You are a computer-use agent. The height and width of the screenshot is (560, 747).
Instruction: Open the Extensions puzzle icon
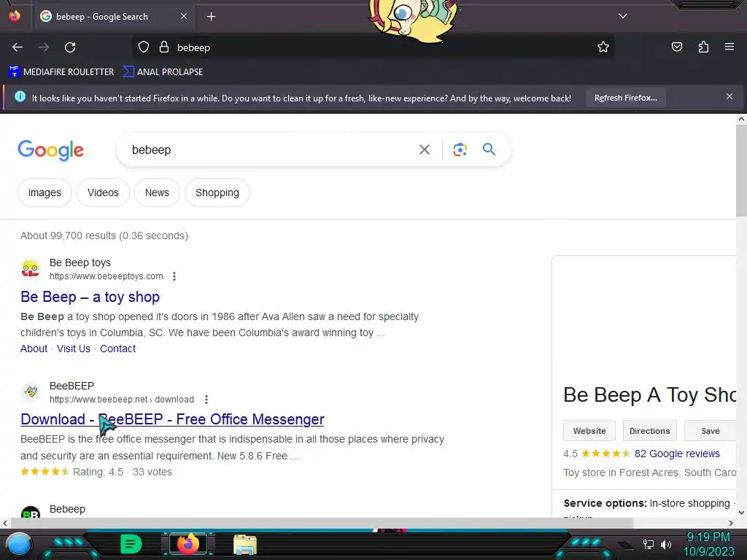(x=703, y=47)
